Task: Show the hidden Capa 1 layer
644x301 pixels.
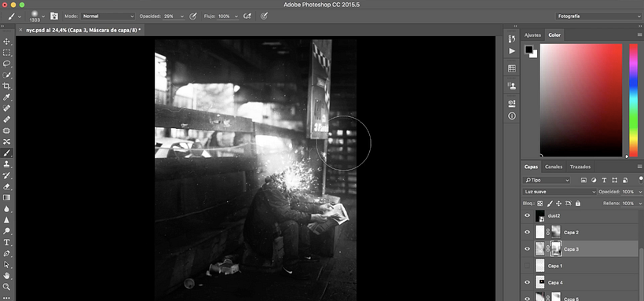Action: (527, 266)
